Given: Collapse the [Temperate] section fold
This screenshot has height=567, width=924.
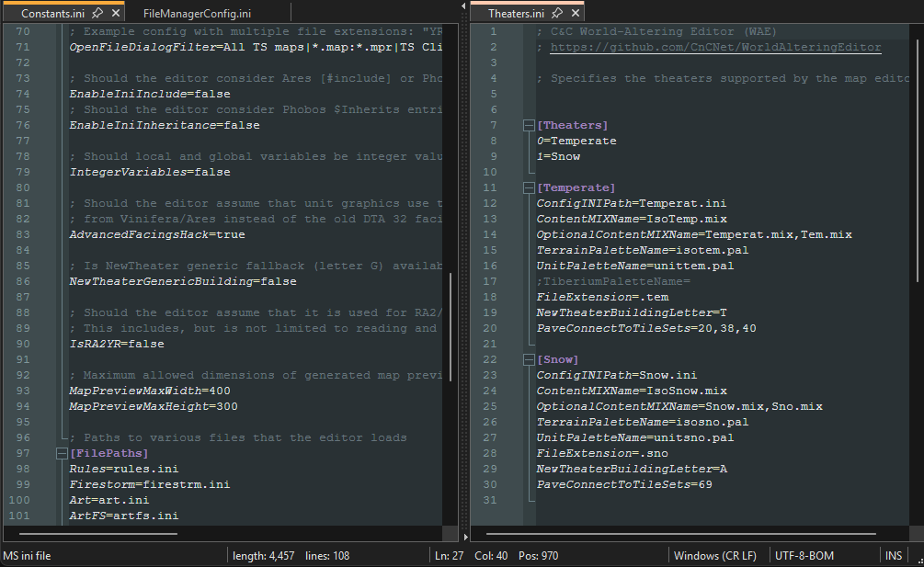Looking at the screenshot, I should 529,187.
